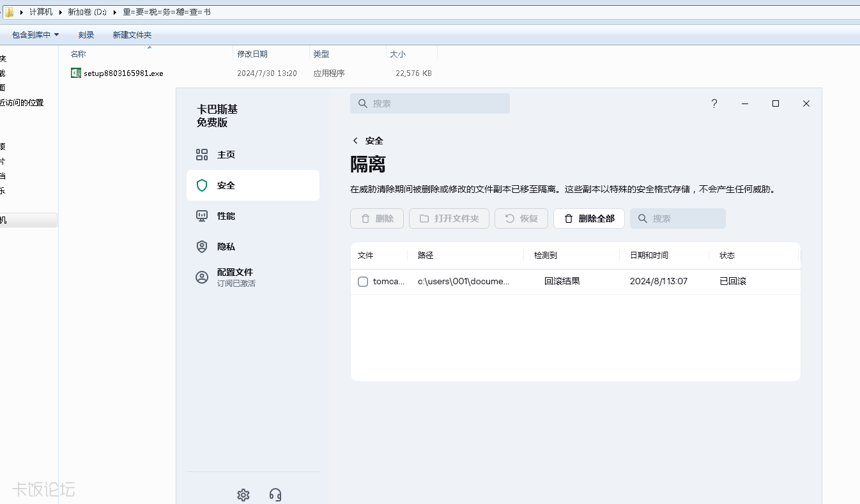Click the tomca... file name cell
This screenshot has height=504, width=860.
point(389,281)
